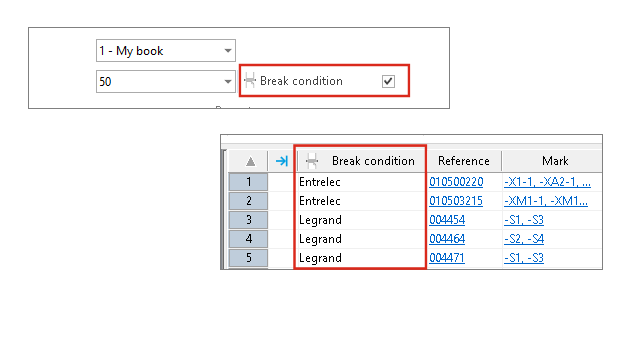Viewport: 640px width, 360px height.
Task: Click the Break condition column header icon
Action: point(312,161)
